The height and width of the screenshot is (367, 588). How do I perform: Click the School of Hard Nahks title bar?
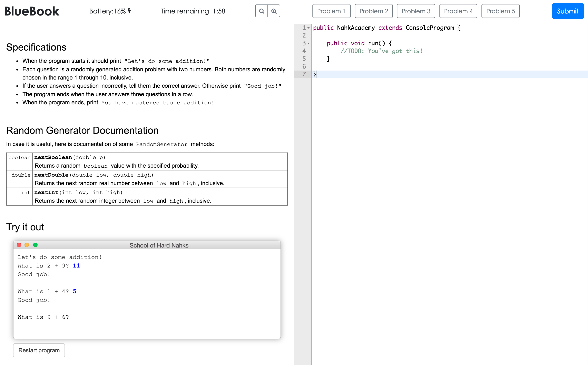pyautogui.click(x=159, y=245)
